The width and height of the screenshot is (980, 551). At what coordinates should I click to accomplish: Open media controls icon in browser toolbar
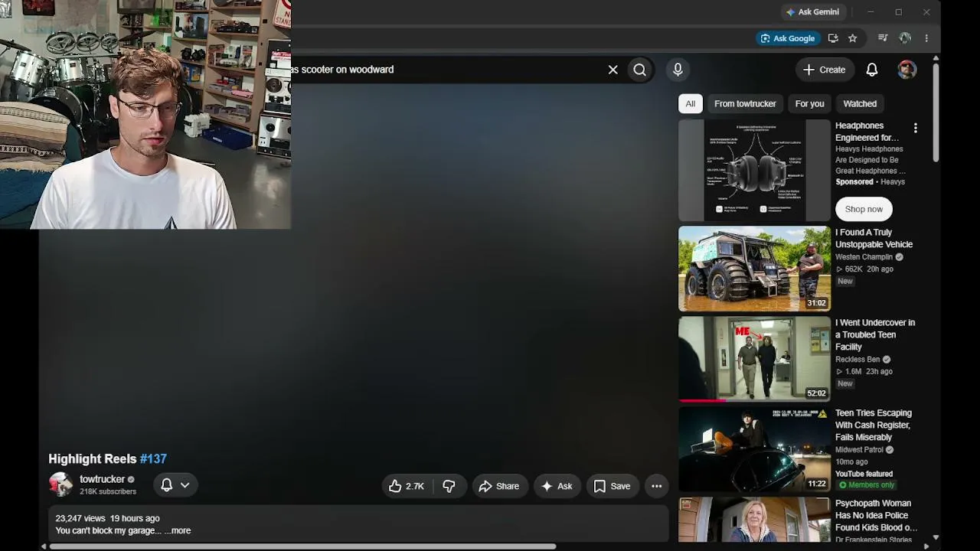coord(883,38)
